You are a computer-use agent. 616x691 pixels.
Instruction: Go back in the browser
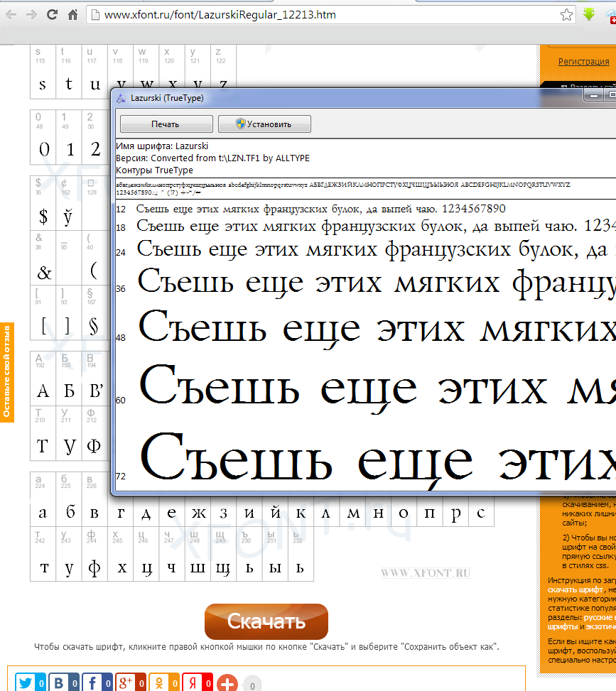point(11,14)
